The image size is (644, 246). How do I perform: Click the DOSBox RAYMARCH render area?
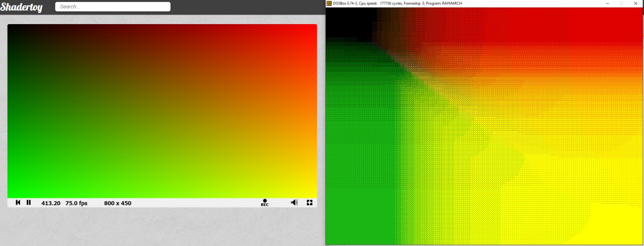click(485, 126)
